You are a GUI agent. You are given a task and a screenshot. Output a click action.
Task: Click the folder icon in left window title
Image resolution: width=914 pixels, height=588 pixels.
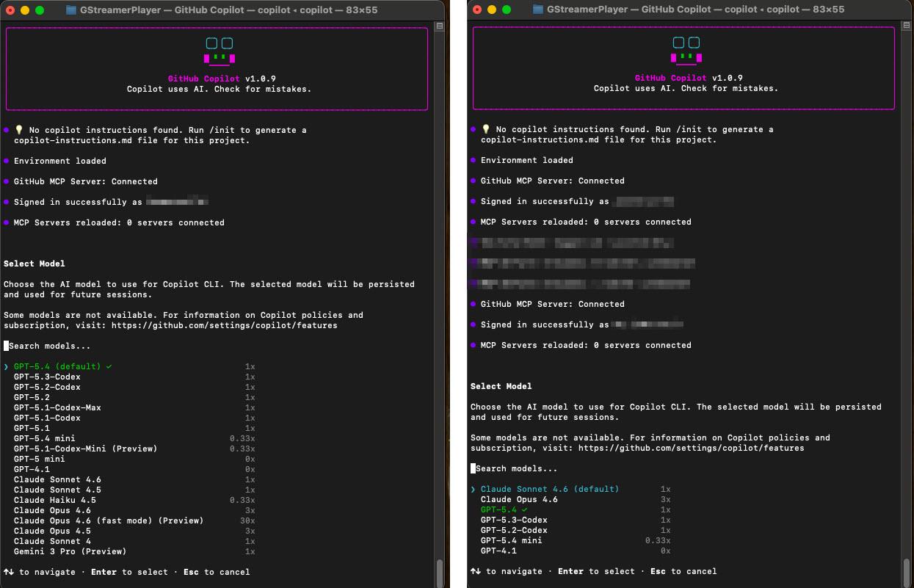click(71, 10)
